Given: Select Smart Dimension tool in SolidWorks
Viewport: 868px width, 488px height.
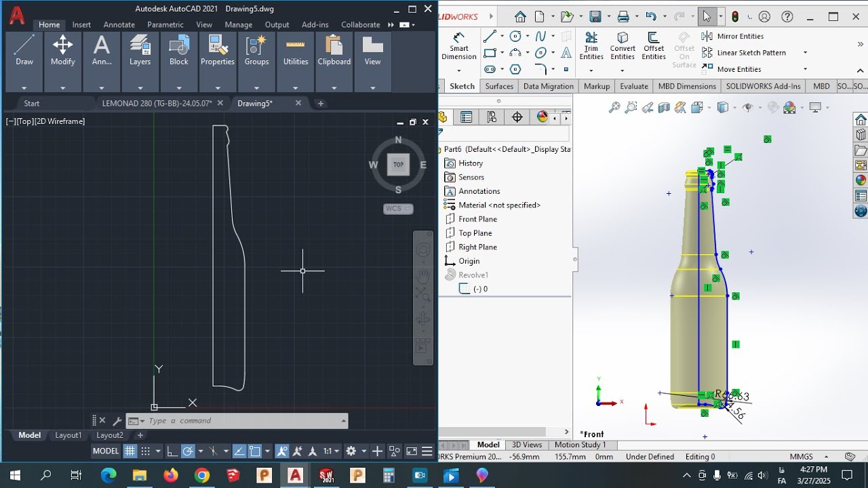Looking at the screenshot, I should 459,46.
